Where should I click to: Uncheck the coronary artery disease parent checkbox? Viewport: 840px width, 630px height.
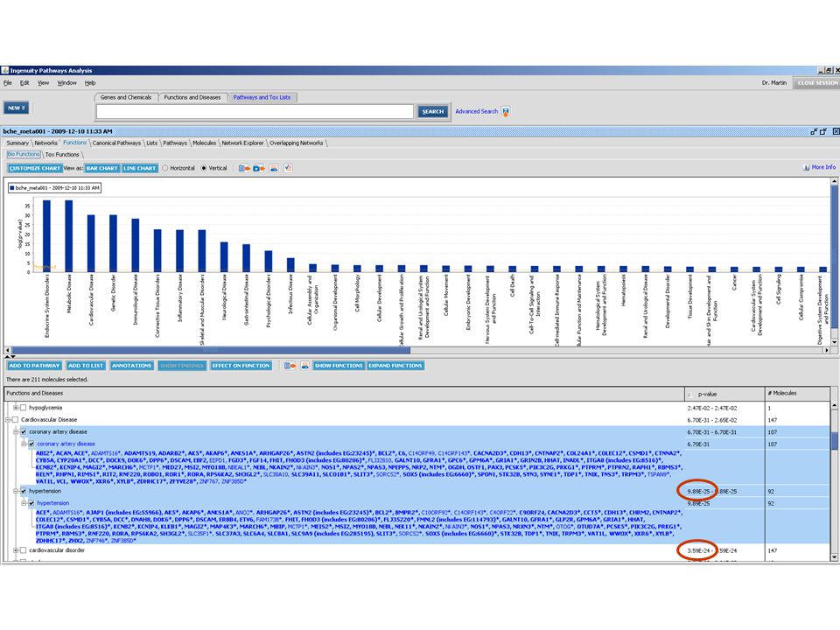[23, 431]
